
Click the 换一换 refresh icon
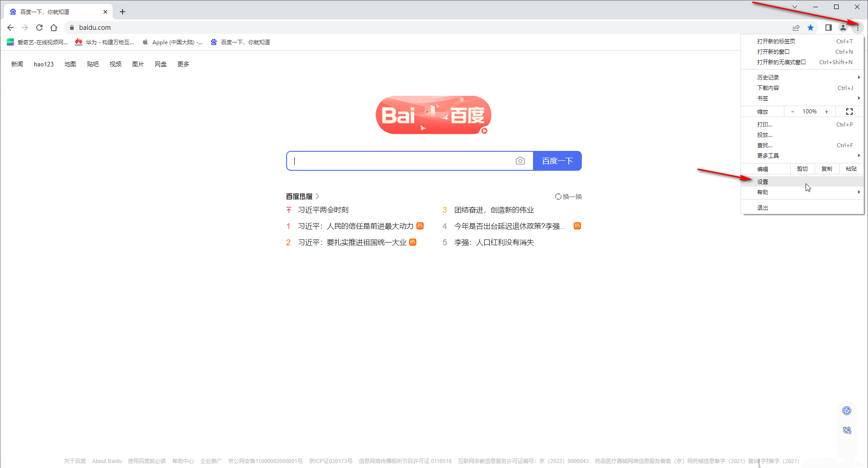[558, 197]
